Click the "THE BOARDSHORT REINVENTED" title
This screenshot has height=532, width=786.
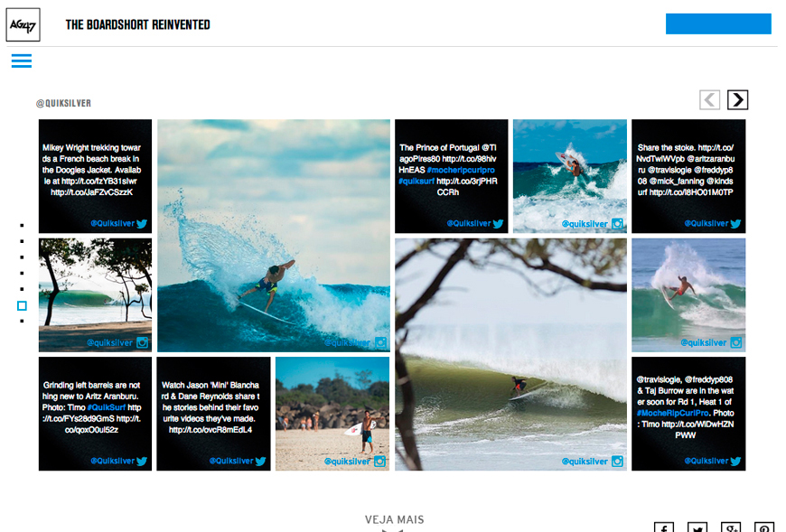point(138,24)
